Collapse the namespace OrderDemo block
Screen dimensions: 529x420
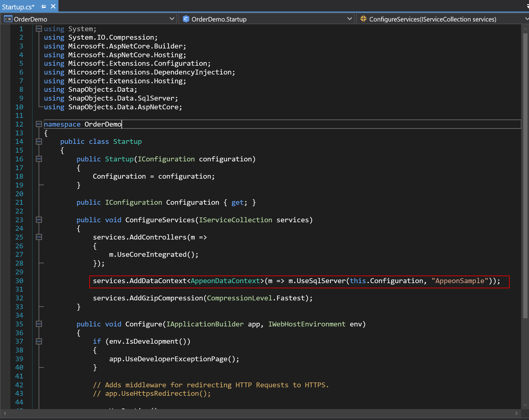pos(39,124)
